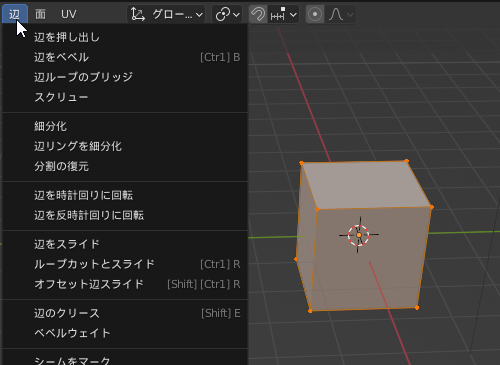500x365 pixels.
Task: Open the pivot point dropdown
Action: tap(227, 14)
